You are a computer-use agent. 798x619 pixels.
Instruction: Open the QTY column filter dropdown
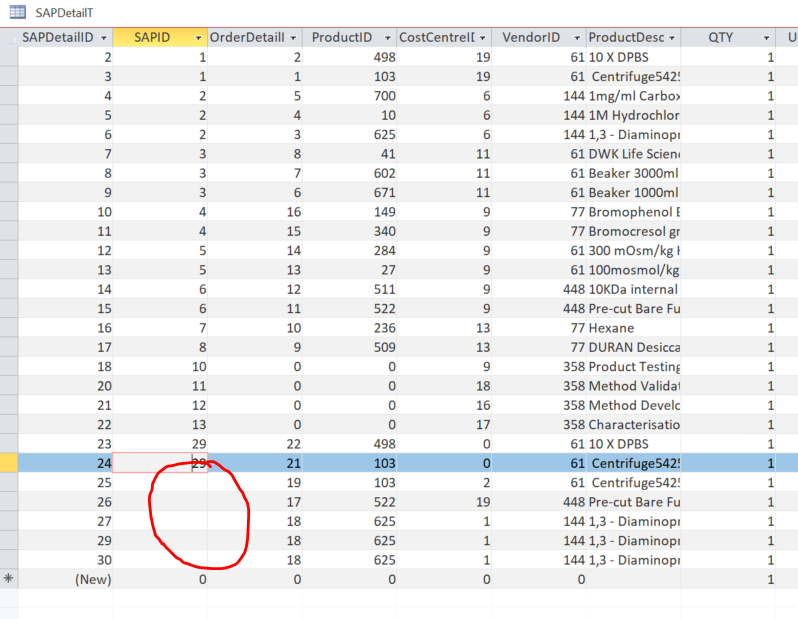tap(766, 38)
